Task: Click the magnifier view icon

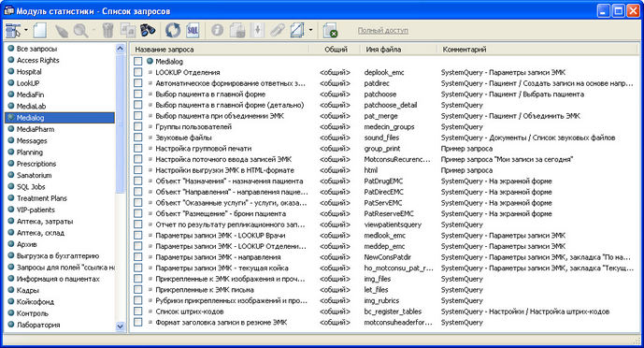Action: [x=80, y=31]
